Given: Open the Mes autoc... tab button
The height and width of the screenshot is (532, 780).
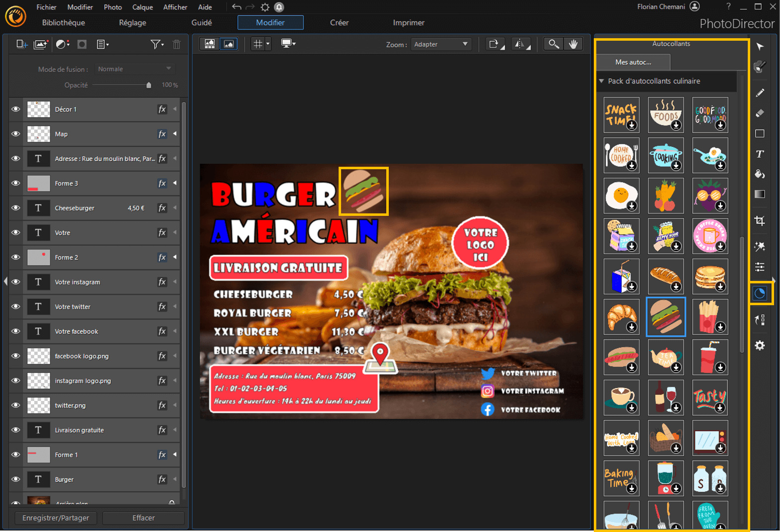Looking at the screenshot, I should (x=633, y=62).
